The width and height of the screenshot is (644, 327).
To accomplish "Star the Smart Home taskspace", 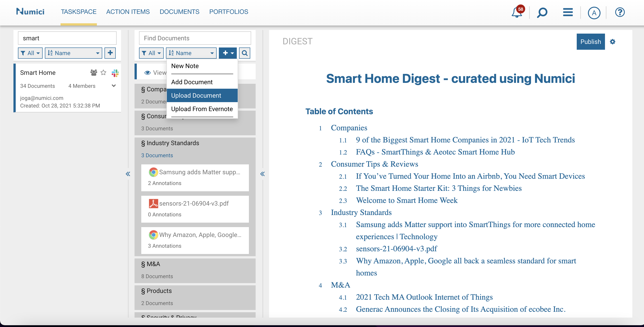I will pos(103,73).
